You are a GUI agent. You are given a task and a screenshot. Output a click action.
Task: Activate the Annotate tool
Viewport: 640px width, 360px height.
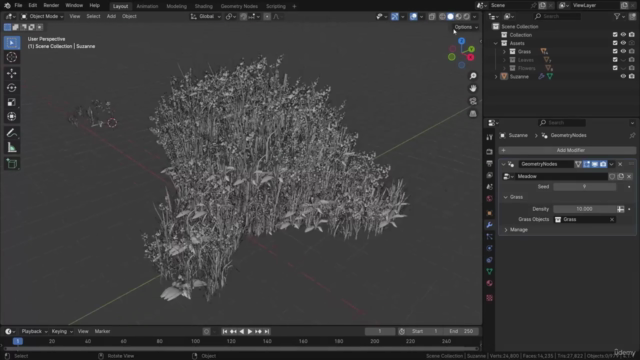pos(11,133)
